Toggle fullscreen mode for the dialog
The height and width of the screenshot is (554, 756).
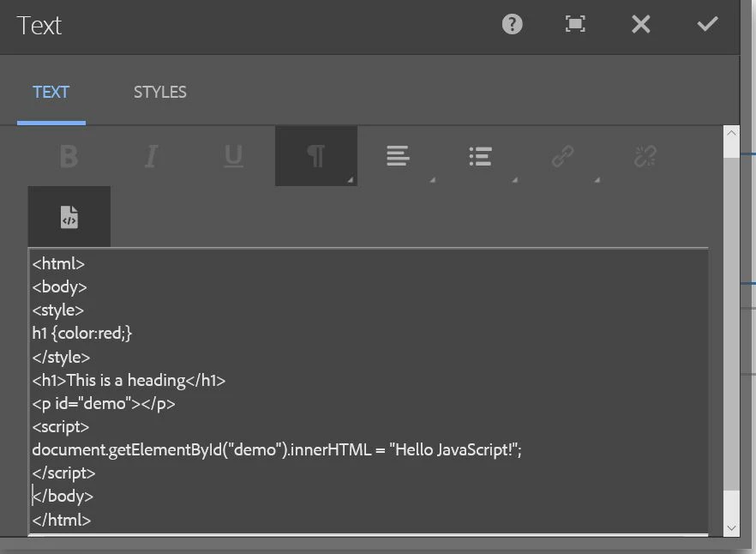click(x=575, y=24)
